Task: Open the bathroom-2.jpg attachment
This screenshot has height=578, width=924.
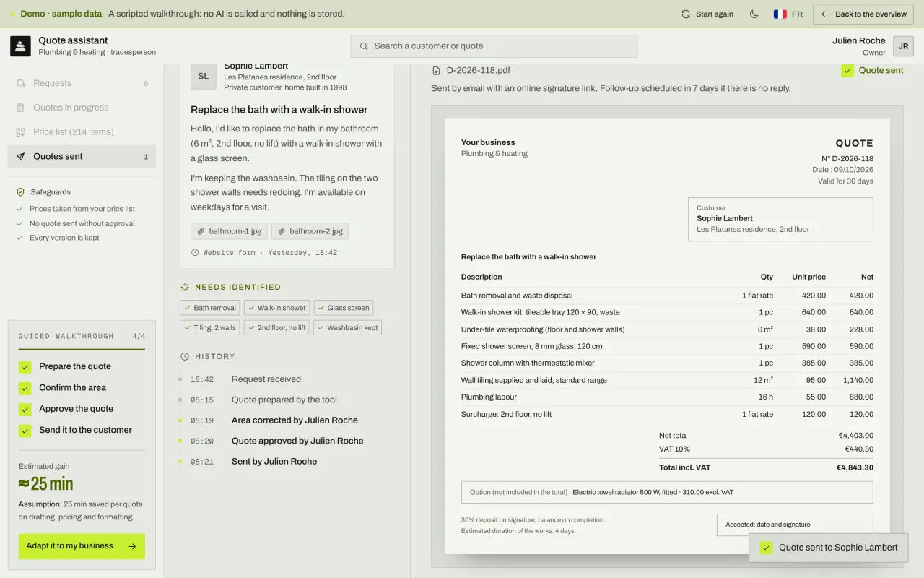Action: pos(310,231)
